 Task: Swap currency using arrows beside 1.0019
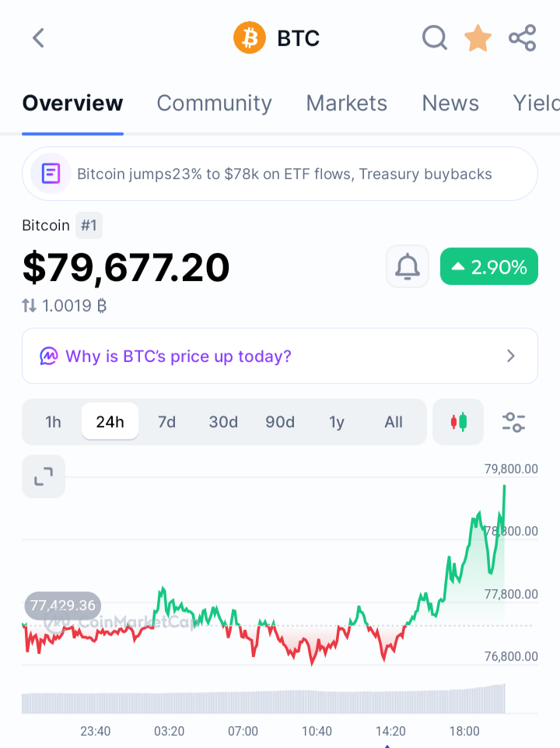[29, 305]
